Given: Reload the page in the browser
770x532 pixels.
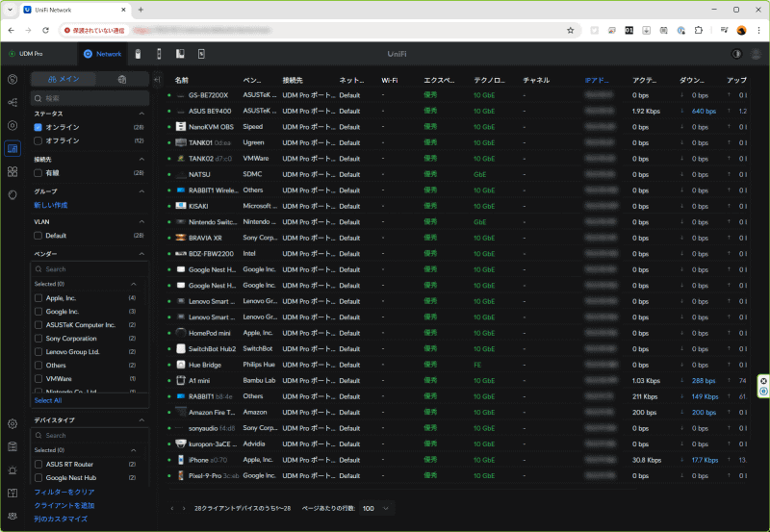Looking at the screenshot, I should click(45, 31).
